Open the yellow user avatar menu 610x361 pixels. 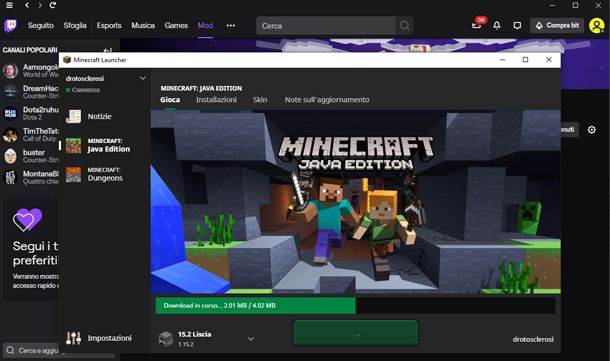tap(596, 26)
